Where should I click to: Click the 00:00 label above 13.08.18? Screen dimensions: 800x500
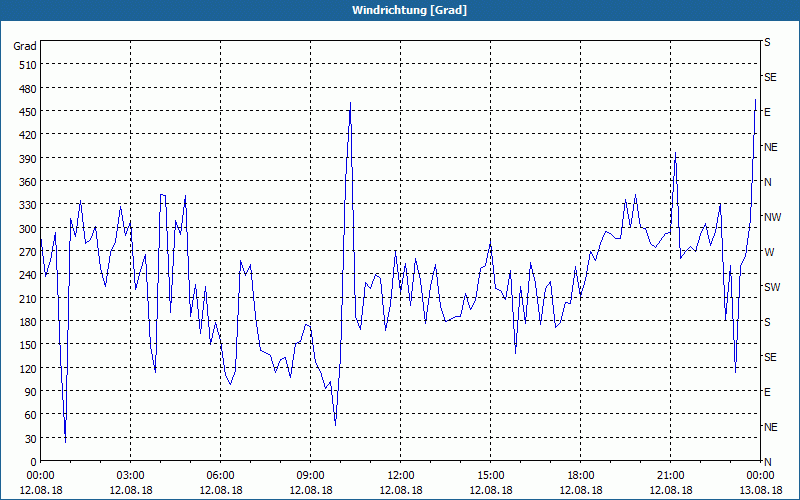click(760, 476)
